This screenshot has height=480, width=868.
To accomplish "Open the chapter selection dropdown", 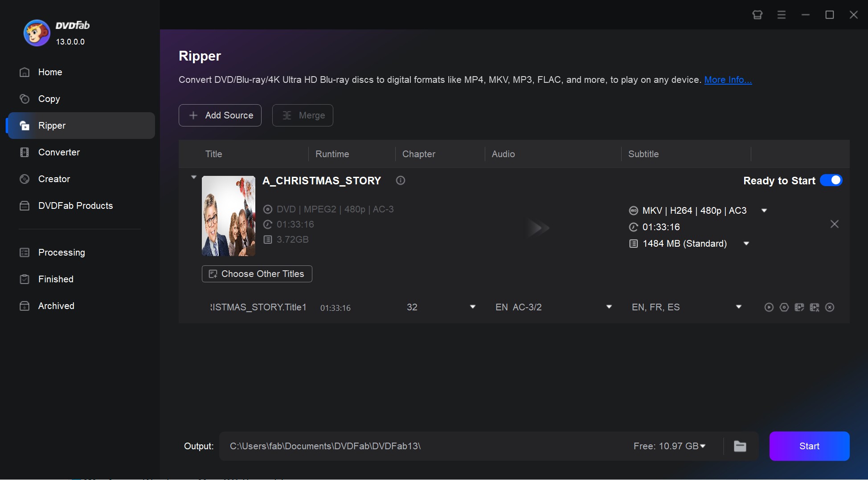I will [472, 307].
